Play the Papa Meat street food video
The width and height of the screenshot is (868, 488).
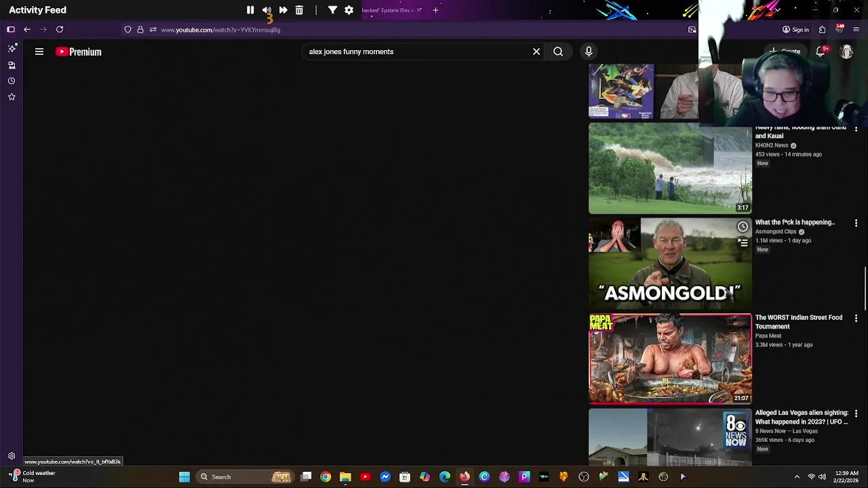click(x=670, y=359)
